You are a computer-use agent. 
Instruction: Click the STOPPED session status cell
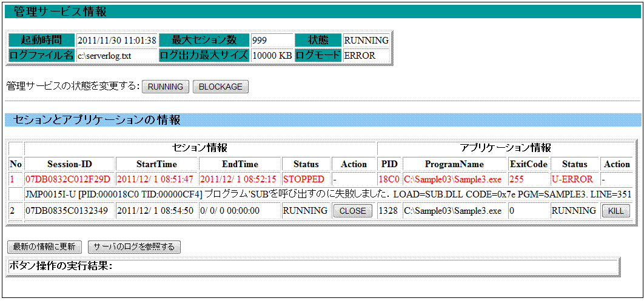[304, 179]
